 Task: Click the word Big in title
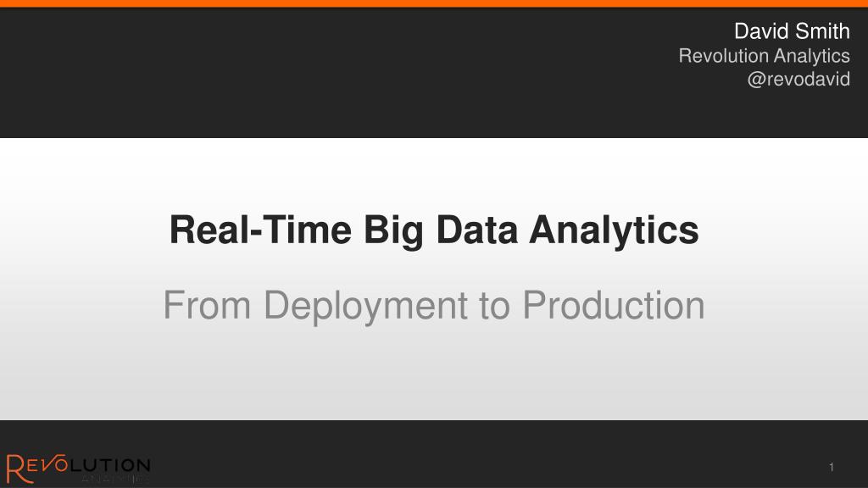pyautogui.click(x=393, y=232)
